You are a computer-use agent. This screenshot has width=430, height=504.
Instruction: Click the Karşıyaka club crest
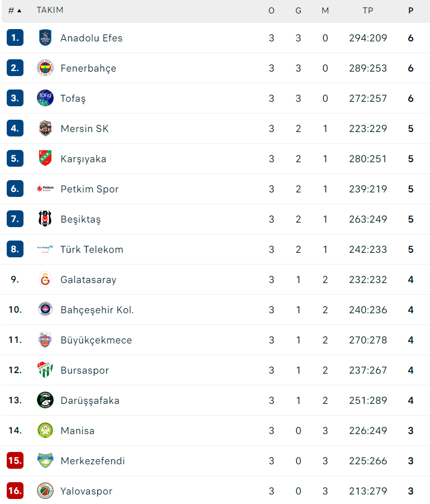(x=45, y=159)
